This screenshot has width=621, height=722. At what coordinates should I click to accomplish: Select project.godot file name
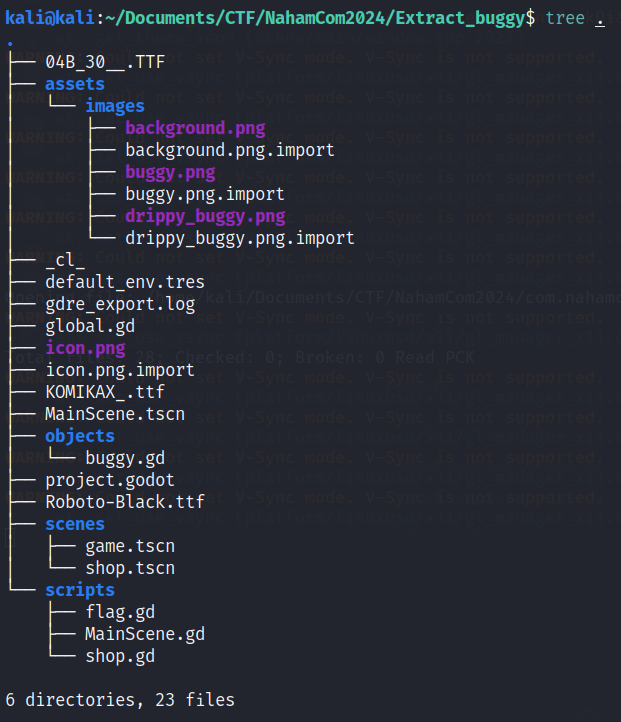tap(110, 480)
